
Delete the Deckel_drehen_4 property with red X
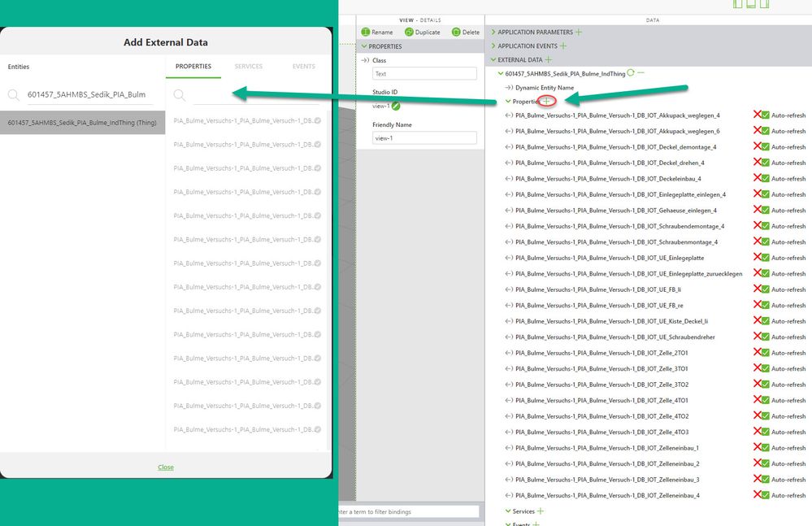[x=757, y=162]
